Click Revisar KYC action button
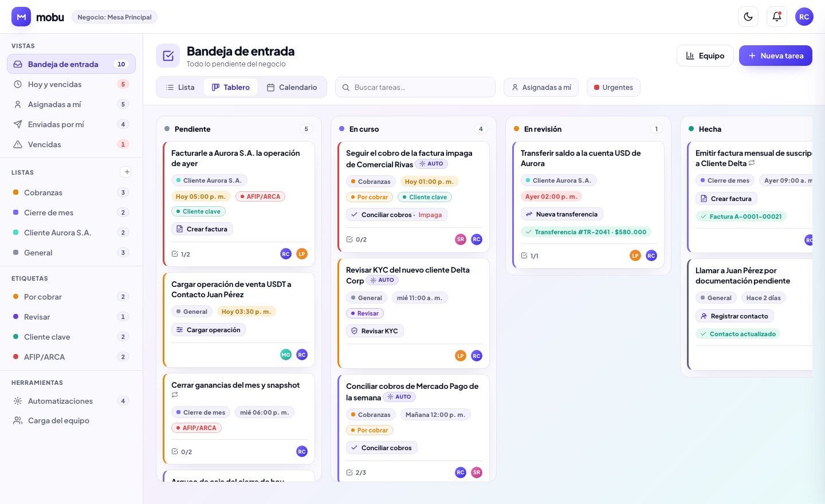 [375, 331]
